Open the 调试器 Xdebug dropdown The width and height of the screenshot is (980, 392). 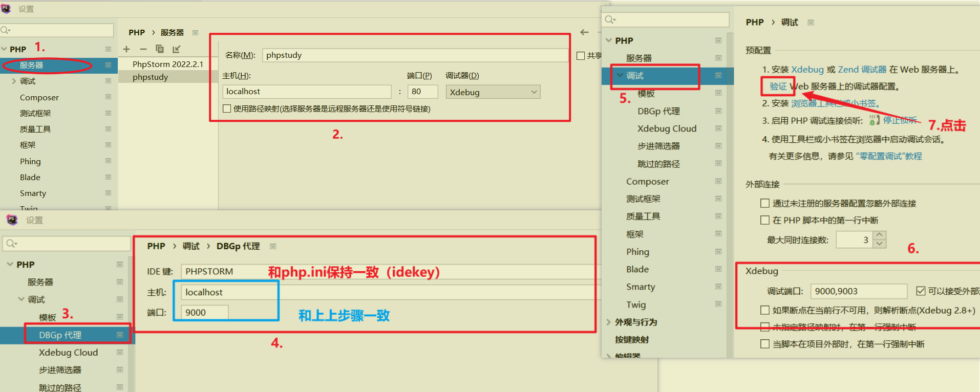tap(493, 92)
